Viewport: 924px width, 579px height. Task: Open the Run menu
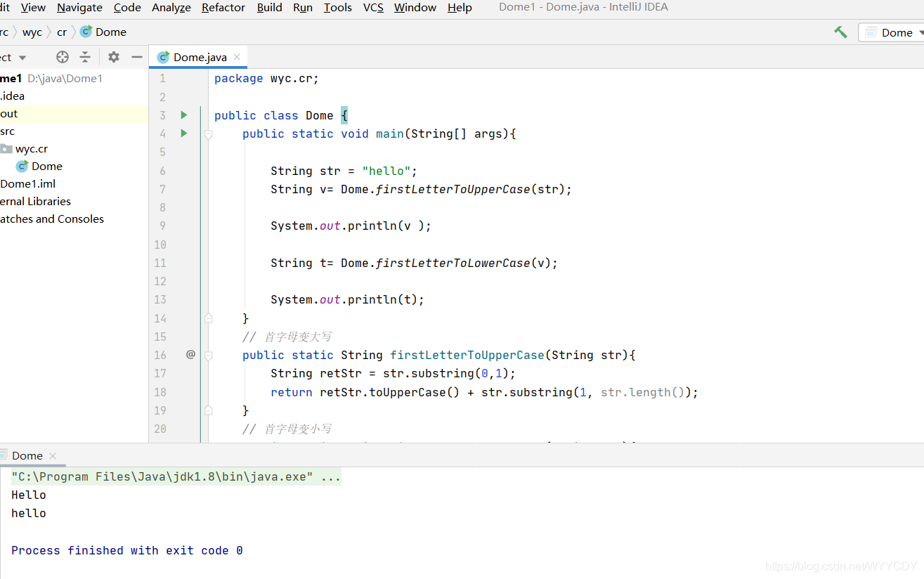[303, 8]
